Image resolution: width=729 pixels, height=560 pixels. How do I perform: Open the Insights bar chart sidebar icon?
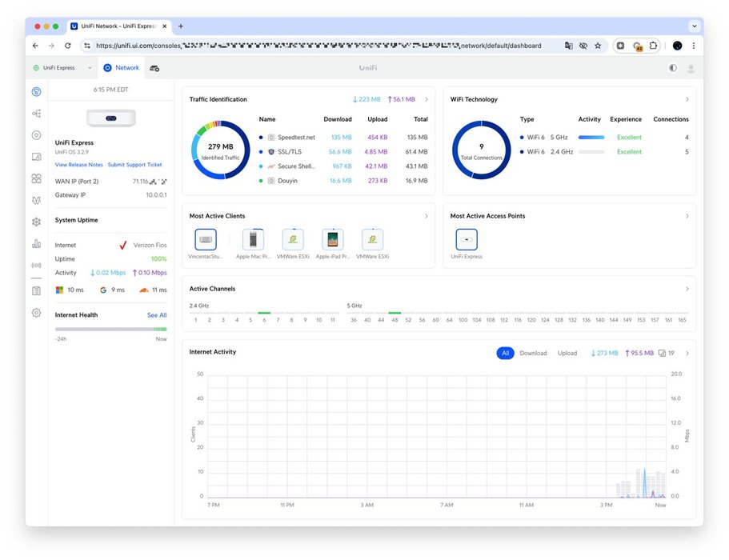pyautogui.click(x=36, y=243)
